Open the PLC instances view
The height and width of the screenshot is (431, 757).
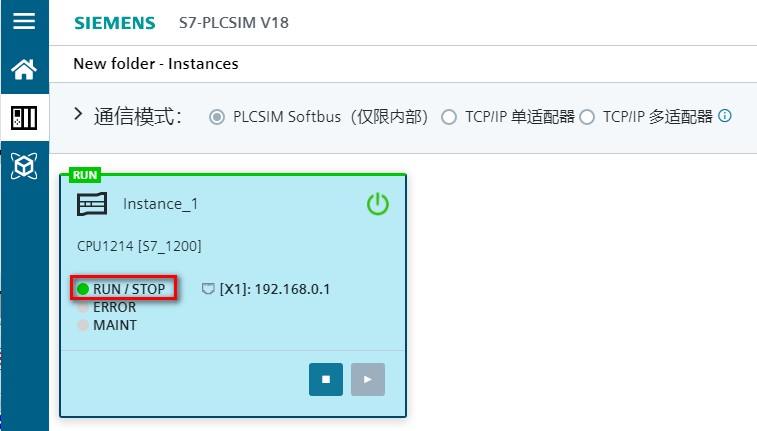[23, 117]
